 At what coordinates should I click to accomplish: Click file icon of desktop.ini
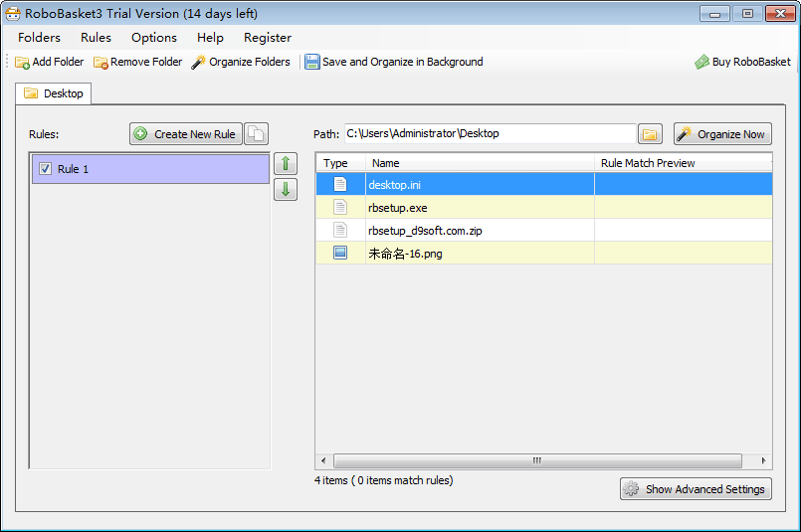click(x=340, y=184)
